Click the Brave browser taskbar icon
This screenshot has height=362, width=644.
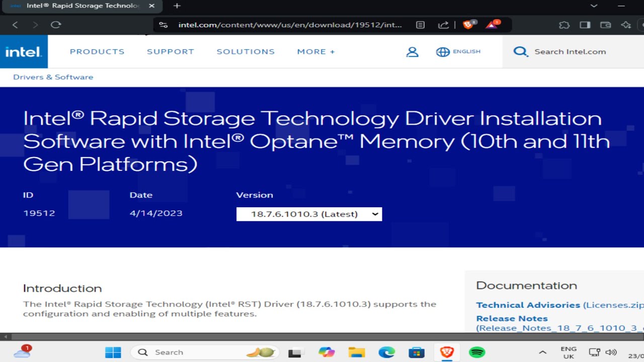pos(447,352)
